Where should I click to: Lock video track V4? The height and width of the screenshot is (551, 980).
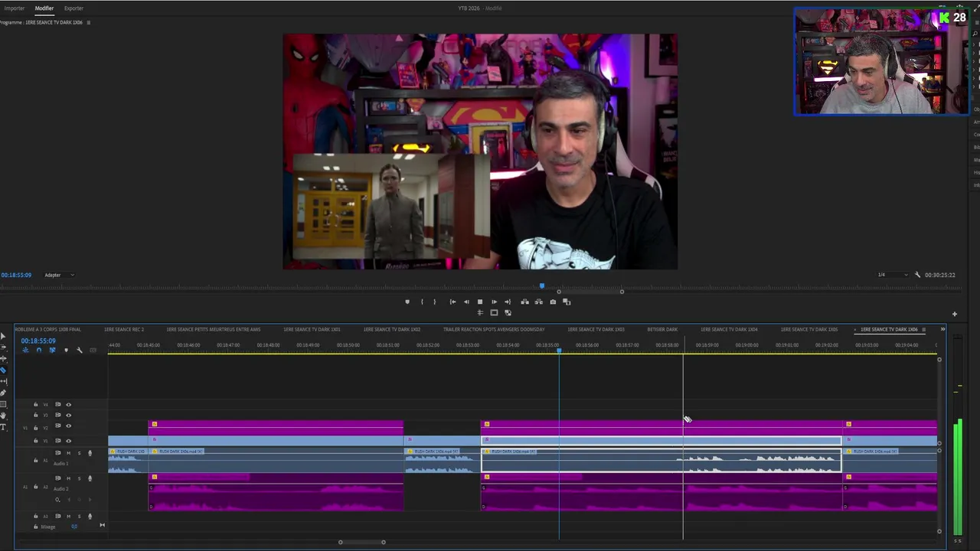36,404
